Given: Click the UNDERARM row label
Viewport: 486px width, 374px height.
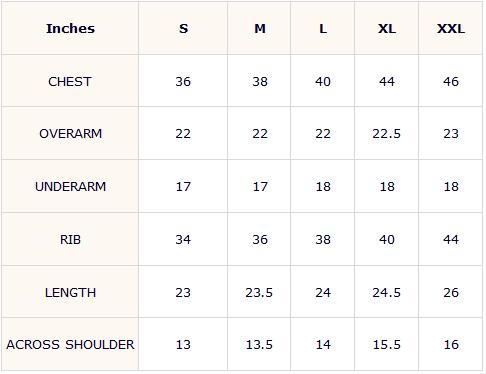Looking at the screenshot, I should pos(70,186).
